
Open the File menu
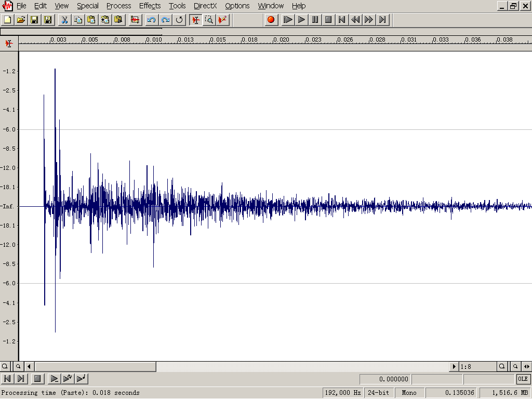[21, 6]
